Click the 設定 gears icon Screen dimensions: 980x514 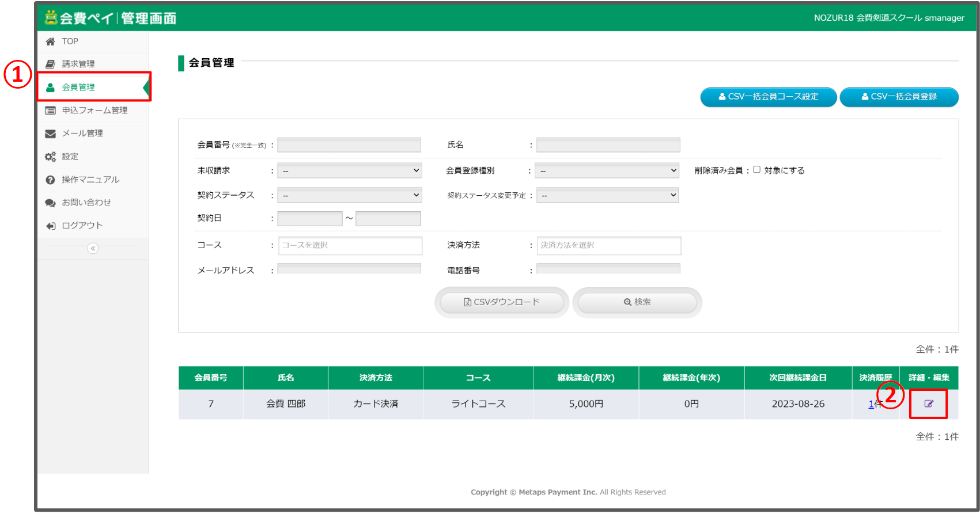pyautogui.click(x=51, y=157)
